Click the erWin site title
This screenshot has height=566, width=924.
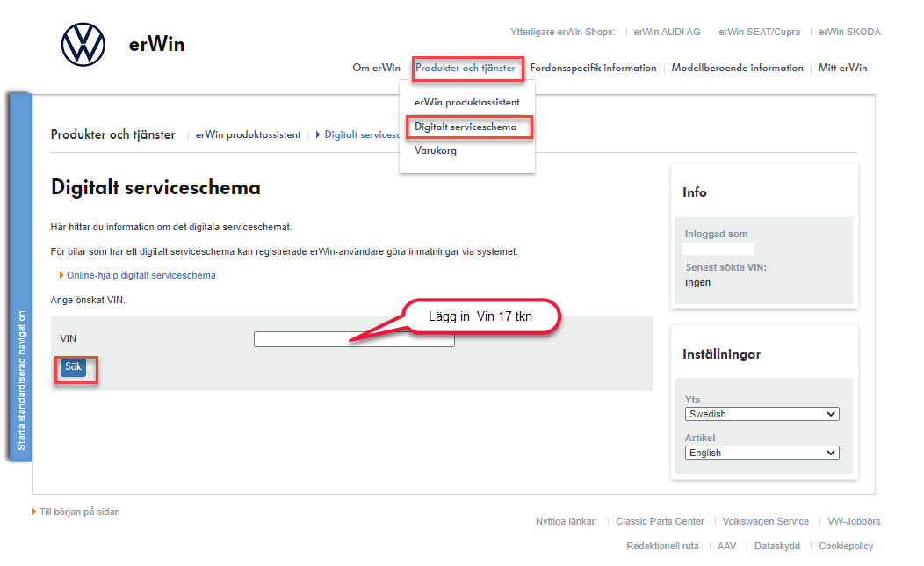(x=156, y=44)
